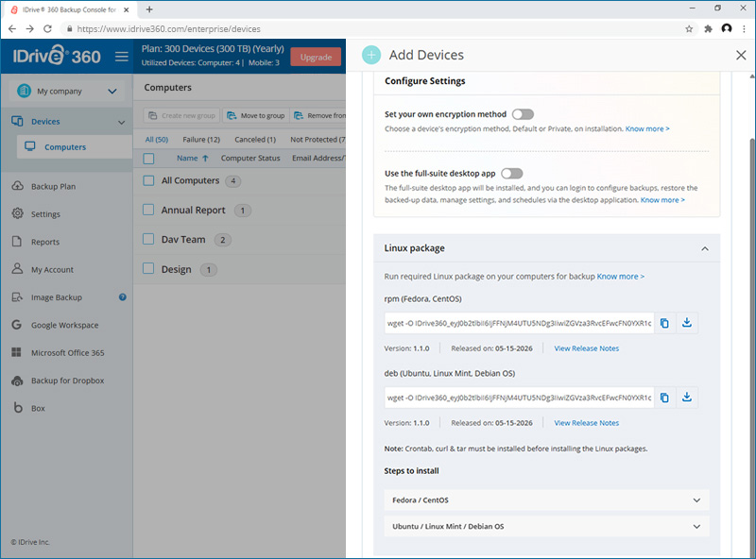Click the My company avatar icon

[25, 91]
